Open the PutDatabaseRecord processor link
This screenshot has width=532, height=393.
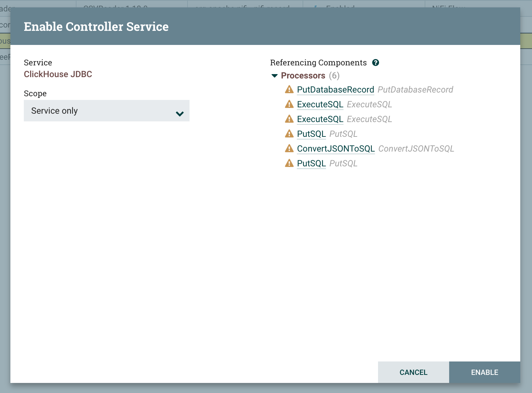point(335,90)
